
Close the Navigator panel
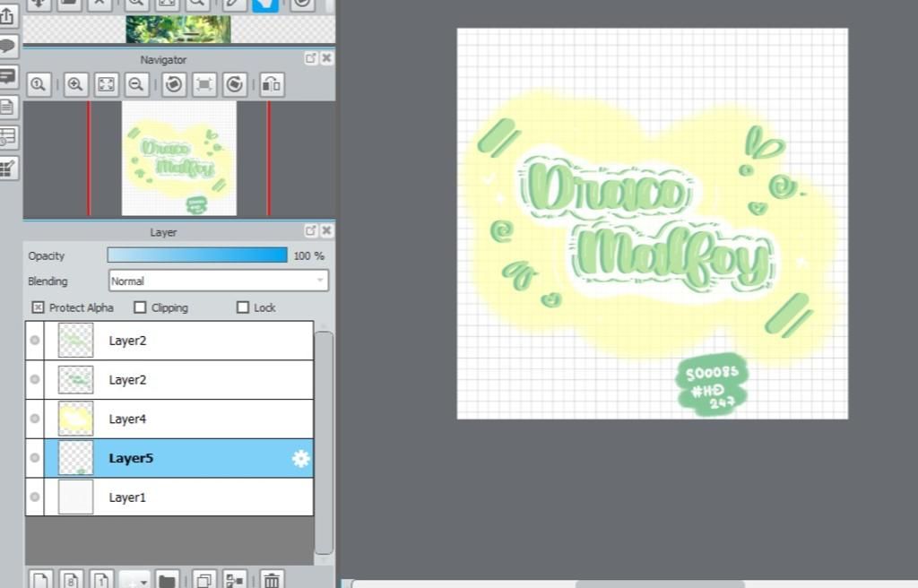point(326,58)
